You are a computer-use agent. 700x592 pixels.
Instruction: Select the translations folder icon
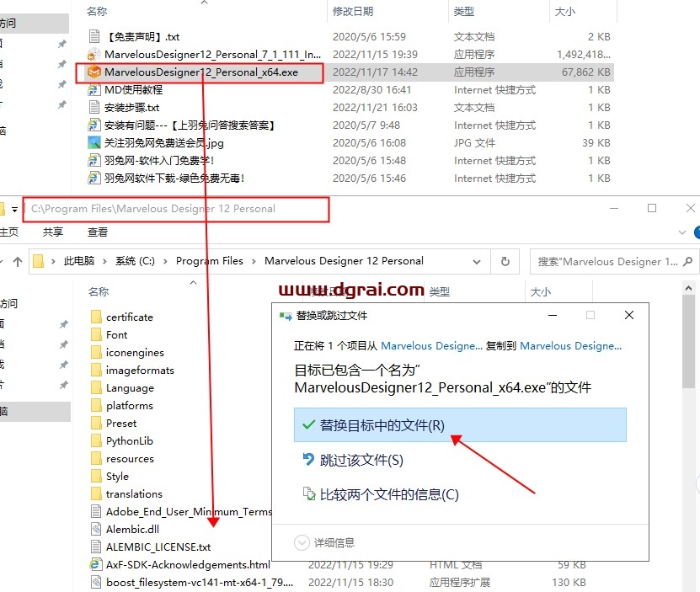[x=96, y=493]
